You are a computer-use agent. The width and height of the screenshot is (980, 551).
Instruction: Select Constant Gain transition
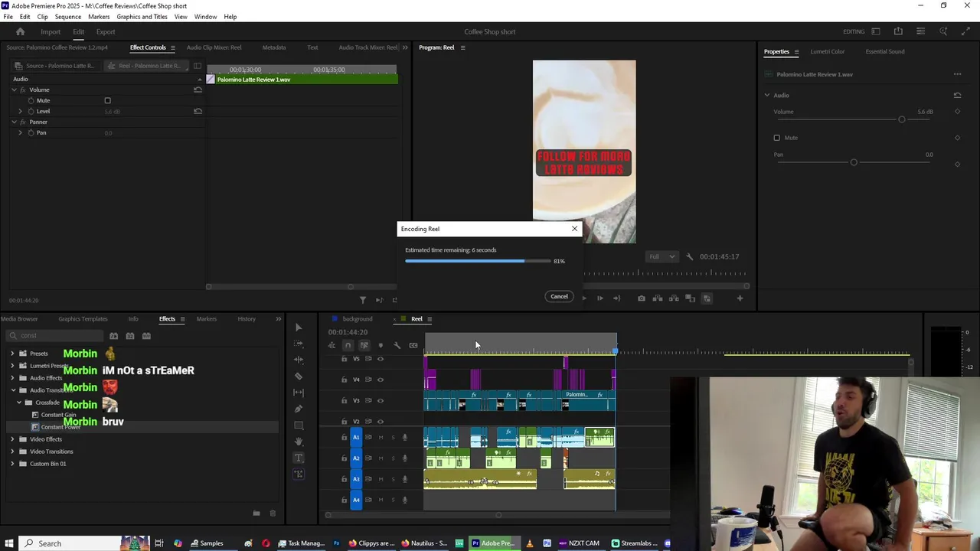click(x=57, y=415)
